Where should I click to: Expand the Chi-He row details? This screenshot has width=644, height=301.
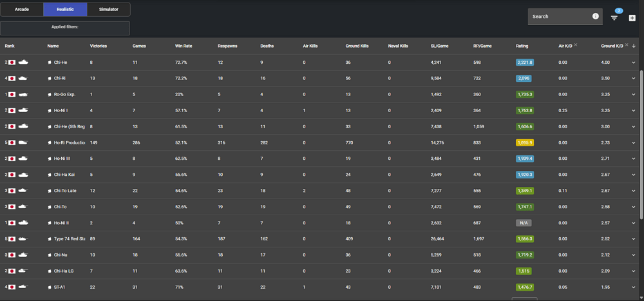[x=633, y=63]
